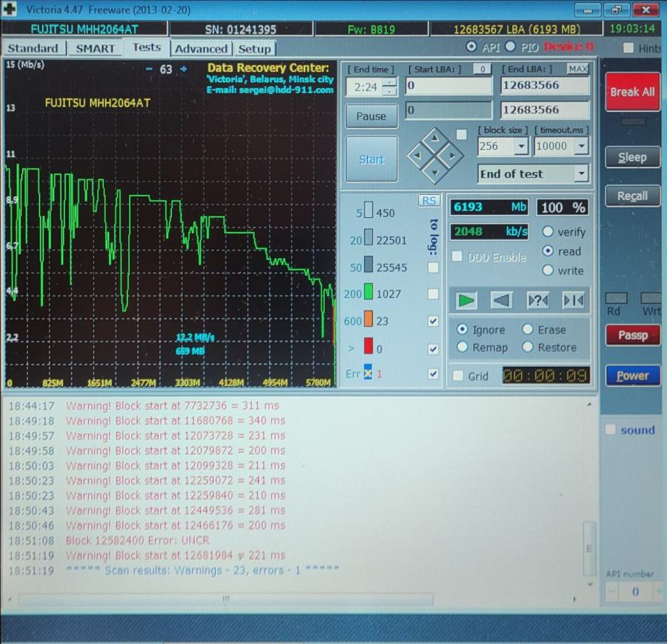Click the reverse scan arrow button
This screenshot has height=644, width=667.
tap(502, 300)
